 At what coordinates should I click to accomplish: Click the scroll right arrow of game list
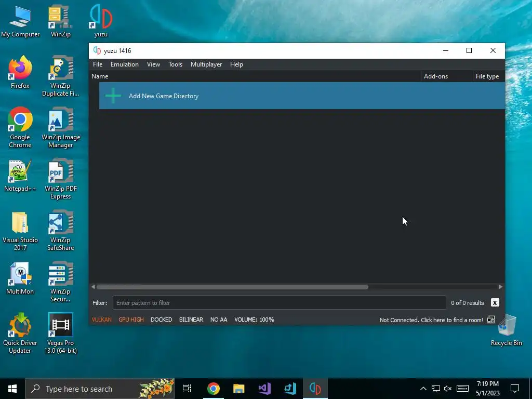point(501,287)
